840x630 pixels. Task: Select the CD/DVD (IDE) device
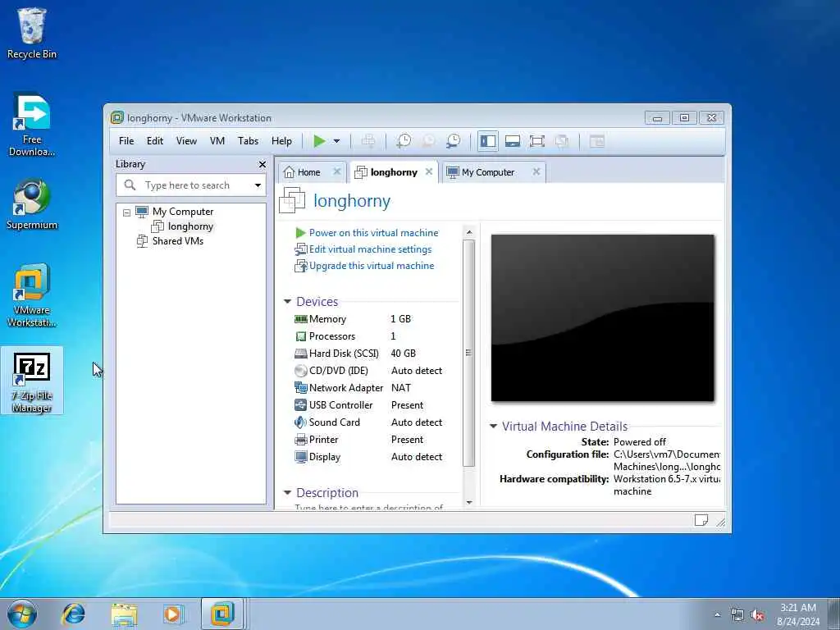tap(370, 371)
